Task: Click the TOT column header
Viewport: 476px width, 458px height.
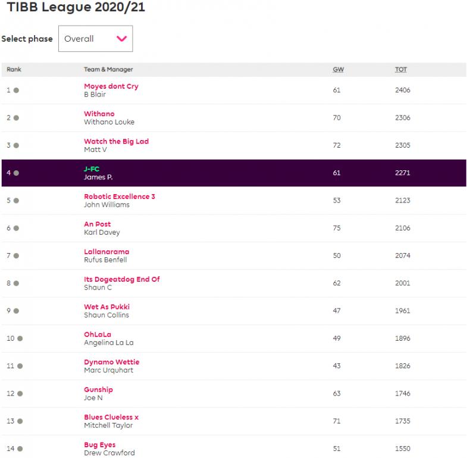Action: tap(401, 70)
